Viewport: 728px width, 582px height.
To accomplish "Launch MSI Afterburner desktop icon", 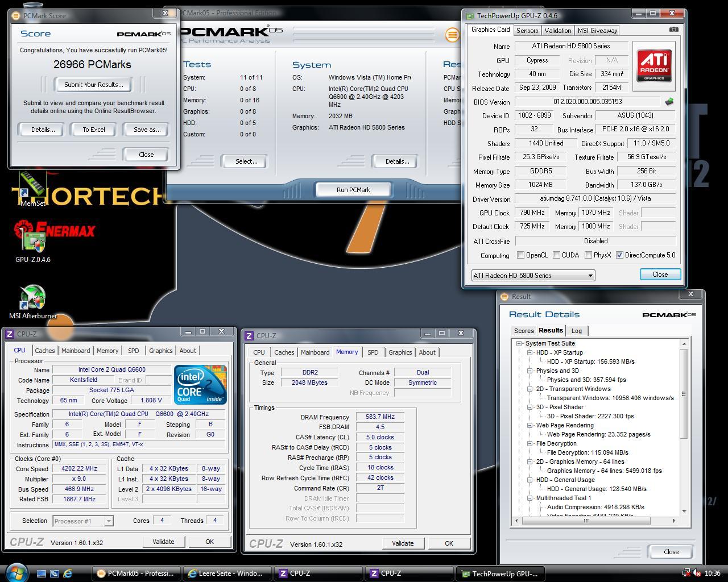I will click(x=32, y=302).
